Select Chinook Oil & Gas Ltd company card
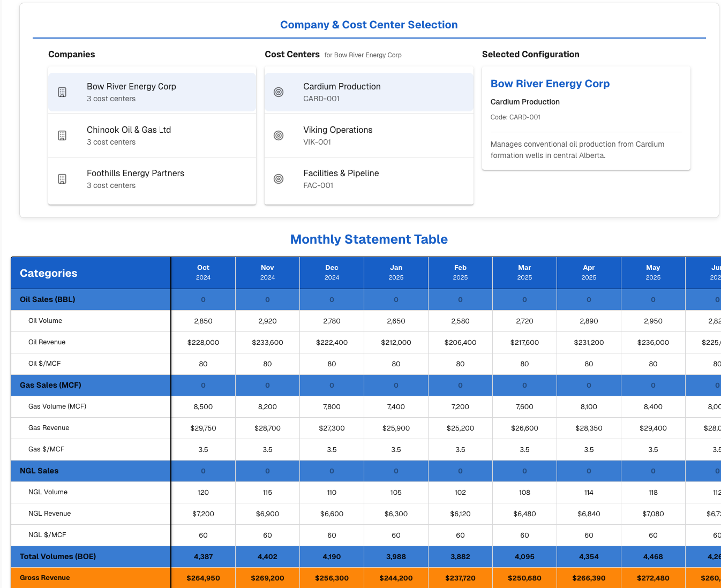The image size is (721, 588). [x=152, y=135]
